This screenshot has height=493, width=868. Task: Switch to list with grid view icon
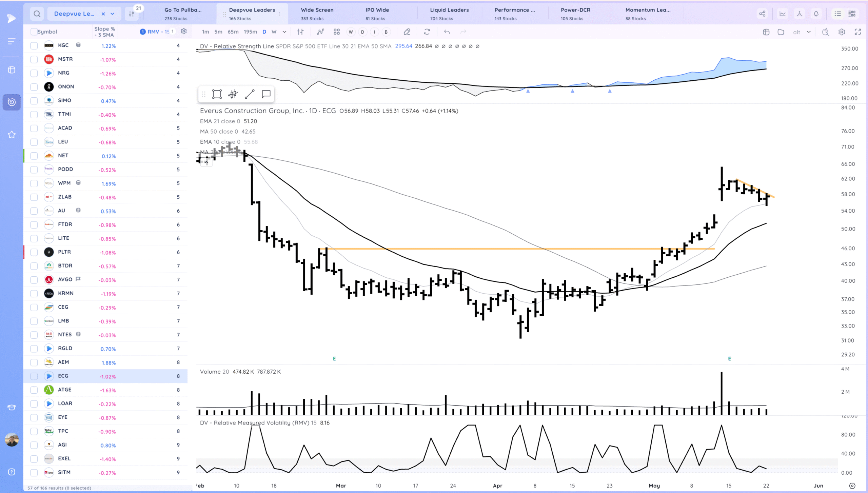coord(852,14)
